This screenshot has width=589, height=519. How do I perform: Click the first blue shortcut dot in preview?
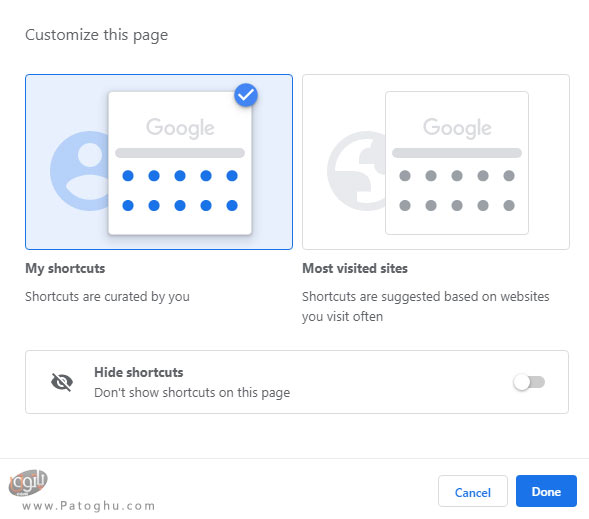[128, 175]
